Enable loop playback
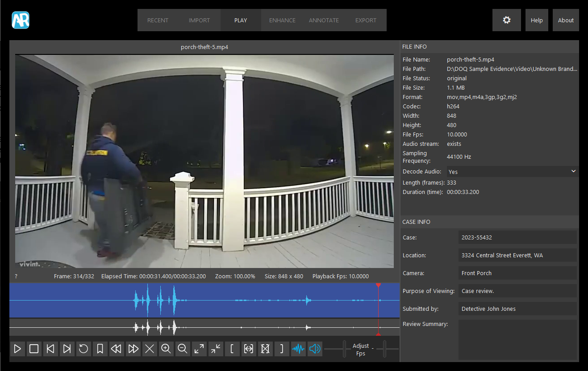Image resolution: width=588 pixels, height=371 pixels. point(83,349)
